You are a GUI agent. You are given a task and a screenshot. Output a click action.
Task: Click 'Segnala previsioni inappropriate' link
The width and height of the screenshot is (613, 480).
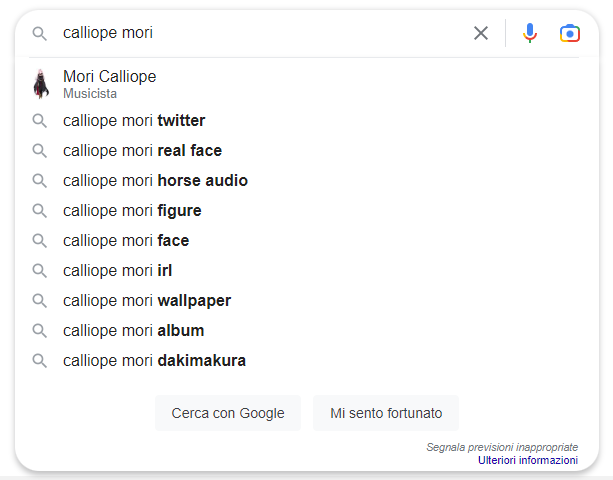coord(502,447)
